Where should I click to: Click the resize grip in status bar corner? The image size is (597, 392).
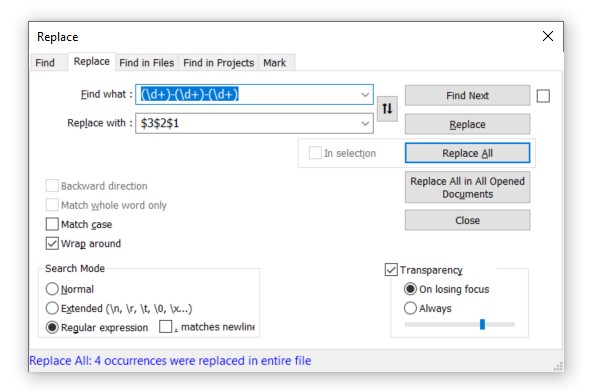(x=558, y=366)
